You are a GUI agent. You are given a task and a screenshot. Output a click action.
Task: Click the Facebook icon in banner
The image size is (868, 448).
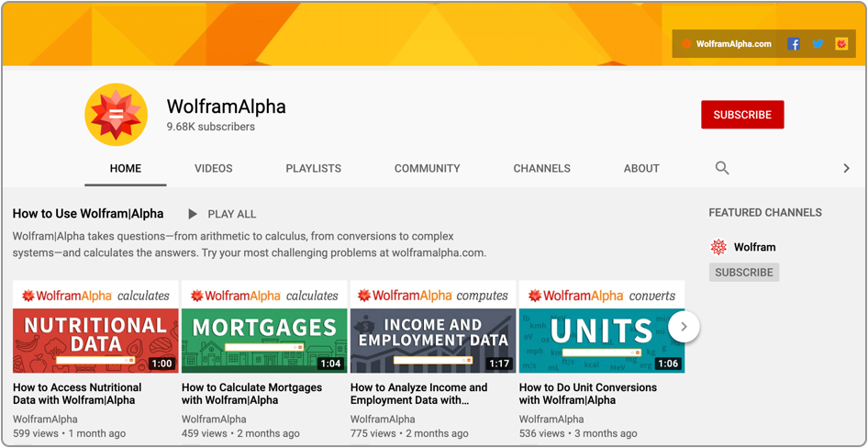(x=793, y=44)
